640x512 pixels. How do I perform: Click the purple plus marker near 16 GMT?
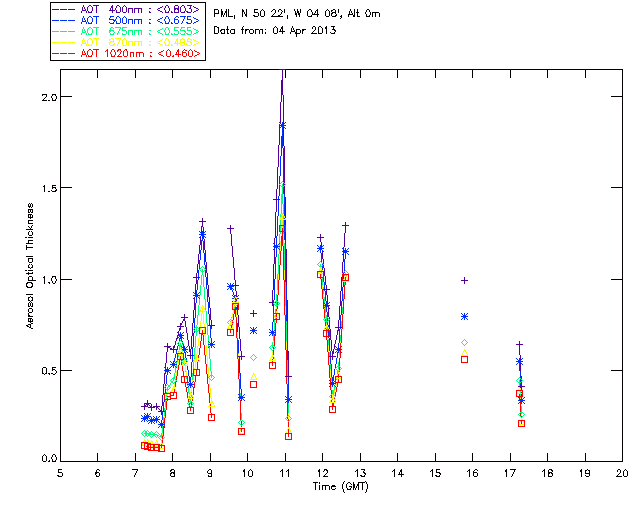click(x=464, y=280)
